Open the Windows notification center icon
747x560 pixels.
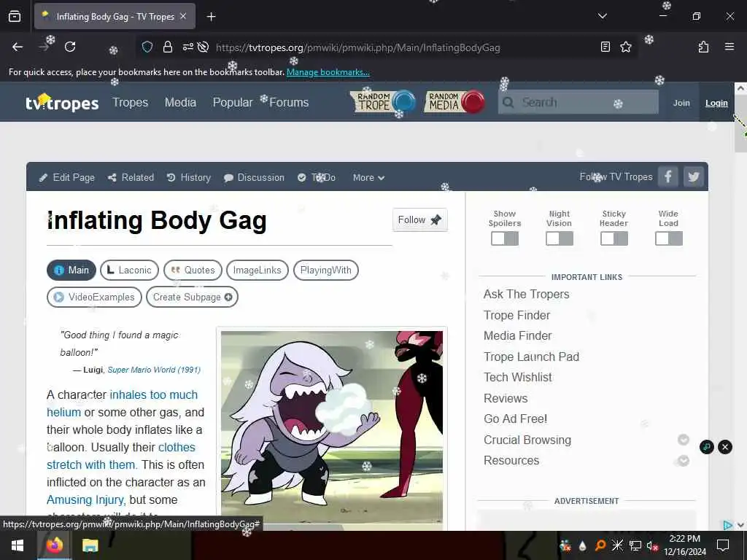point(723,545)
